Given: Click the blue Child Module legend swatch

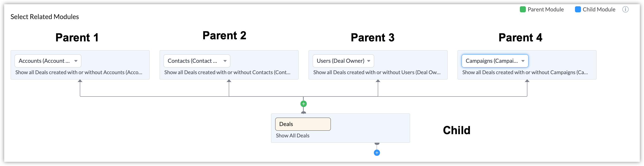Looking at the screenshot, I should point(578,10).
